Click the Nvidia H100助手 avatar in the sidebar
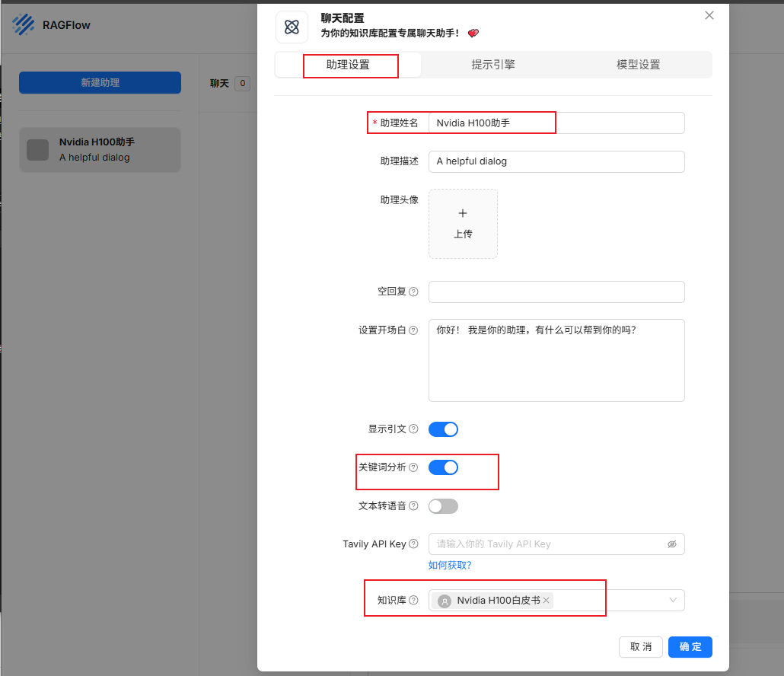 coord(37,150)
